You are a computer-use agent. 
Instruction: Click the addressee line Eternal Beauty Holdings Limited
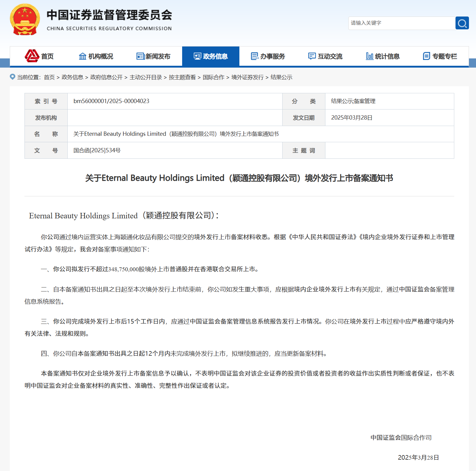coord(124,216)
